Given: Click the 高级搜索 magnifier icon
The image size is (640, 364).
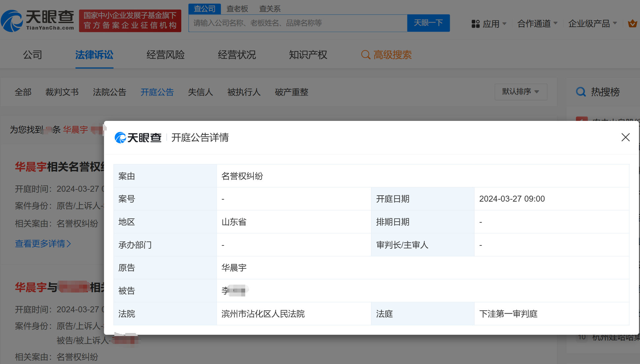Looking at the screenshot, I should [x=365, y=55].
